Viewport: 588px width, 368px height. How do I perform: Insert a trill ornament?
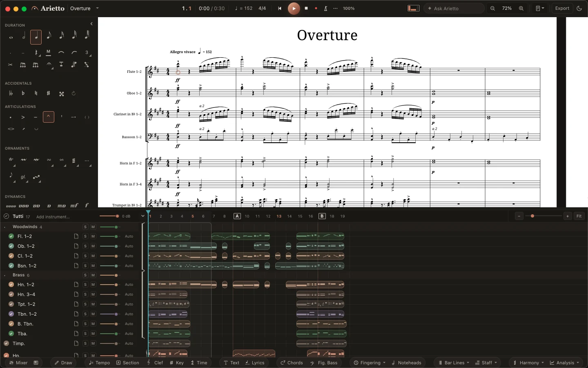click(11, 160)
